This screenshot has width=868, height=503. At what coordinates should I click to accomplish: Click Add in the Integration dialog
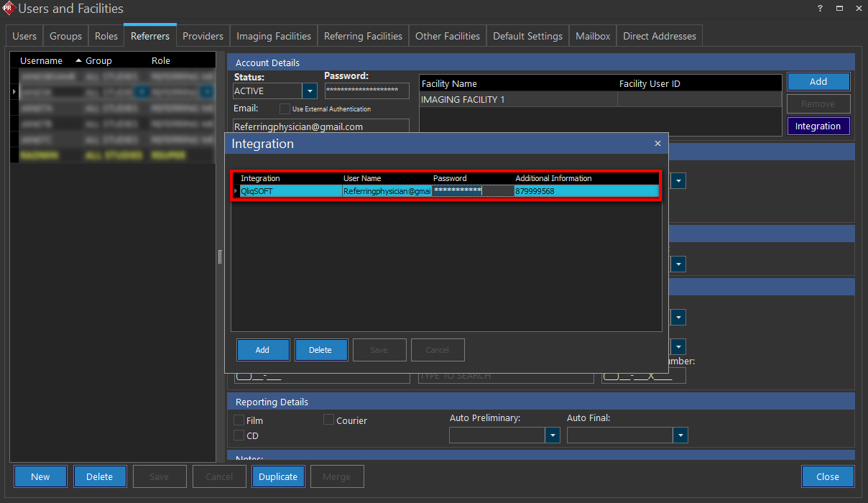262,350
